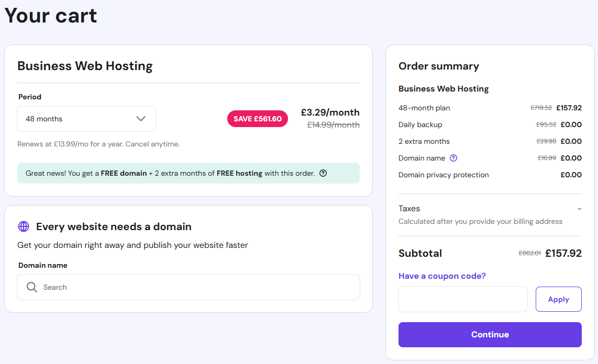Click the "Renews at £13.99/mo" notice
Image resolution: width=598 pixels, height=364 pixels.
coord(98,144)
